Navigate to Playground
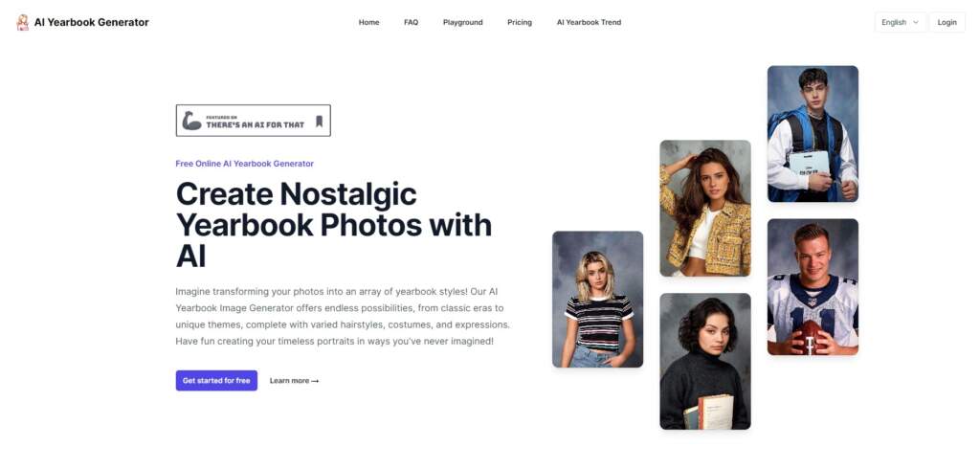Screen dimensions: 980x469 pyautogui.click(x=462, y=23)
